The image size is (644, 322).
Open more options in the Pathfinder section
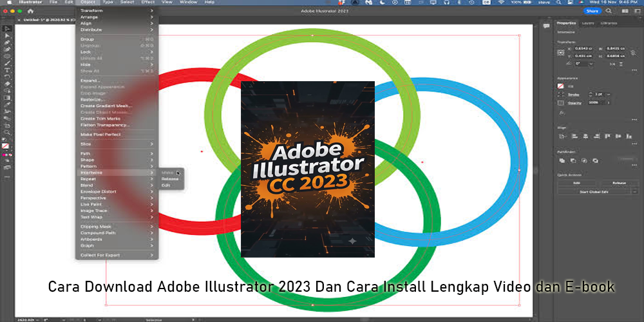point(634,166)
